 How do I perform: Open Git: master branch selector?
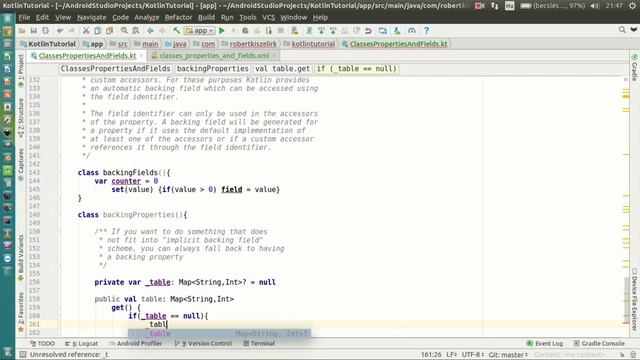pos(508,355)
